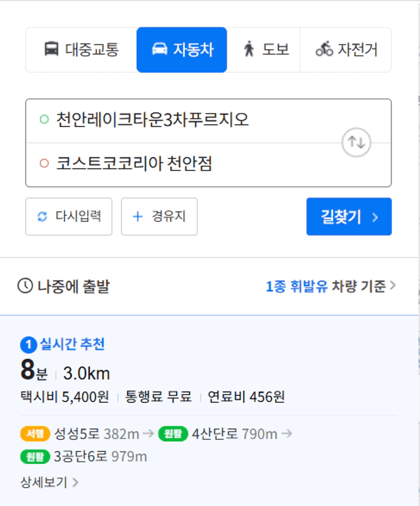Select the 실시간 추천 route card
Image resolution: width=420 pixels, height=506 pixels.
click(209, 411)
